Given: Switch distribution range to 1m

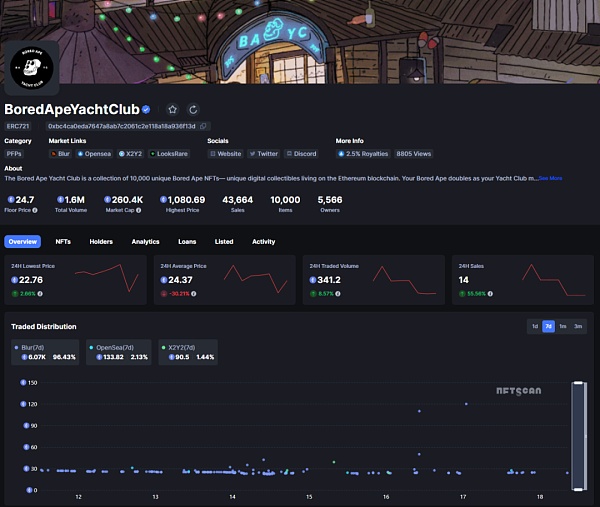Looking at the screenshot, I should pos(563,326).
